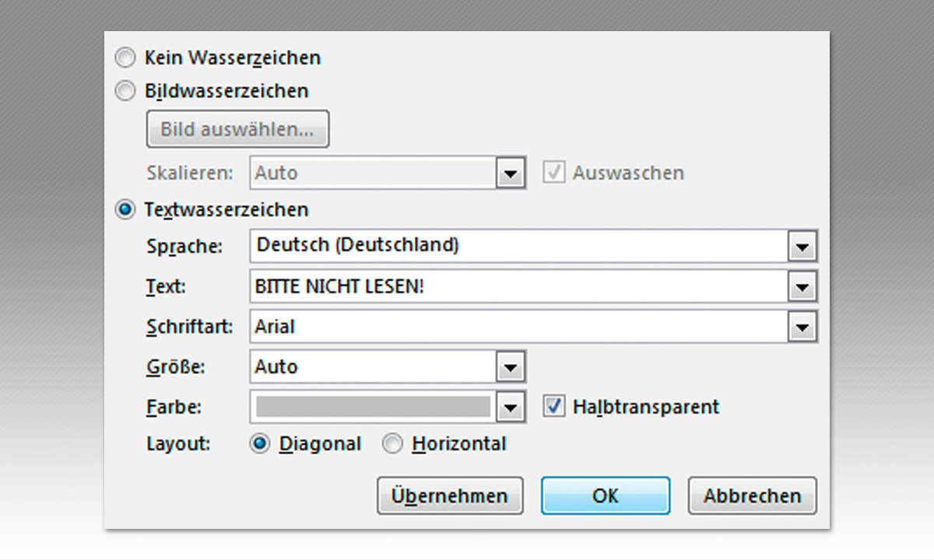This screenshot has width=934, height=560.
Task: Expand the Text dropdown arrow
Action: 802,287
